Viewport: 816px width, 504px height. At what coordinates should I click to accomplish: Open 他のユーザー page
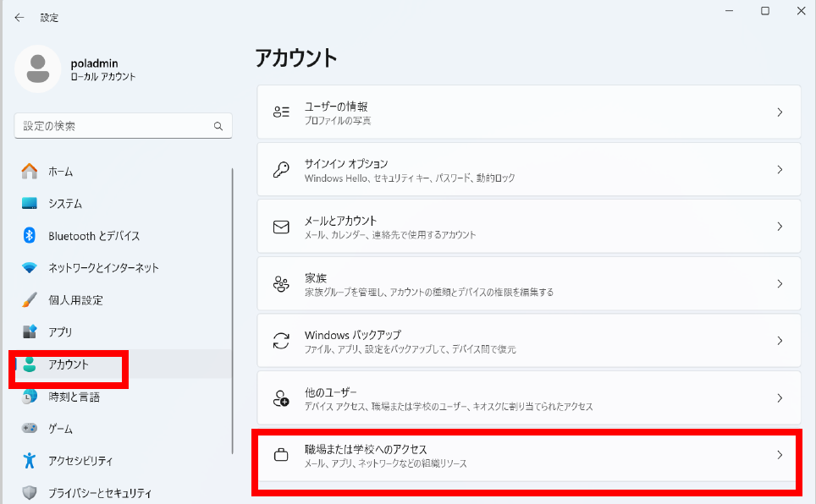(x=529, y=398)
